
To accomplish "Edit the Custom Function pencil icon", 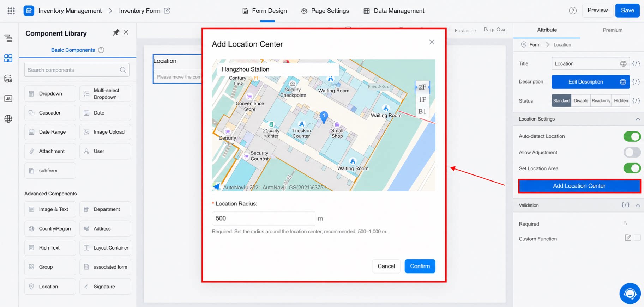I will [x=628, y=238].
